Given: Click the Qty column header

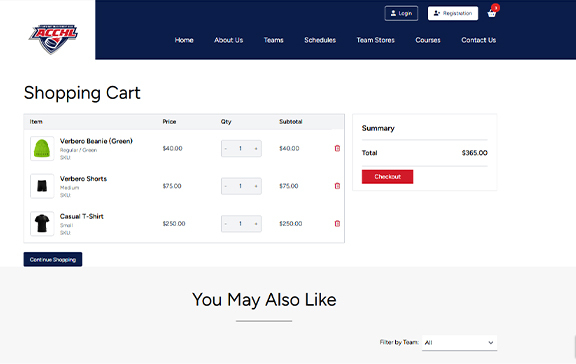Looking at the screenshot, I should click(226, 122).
